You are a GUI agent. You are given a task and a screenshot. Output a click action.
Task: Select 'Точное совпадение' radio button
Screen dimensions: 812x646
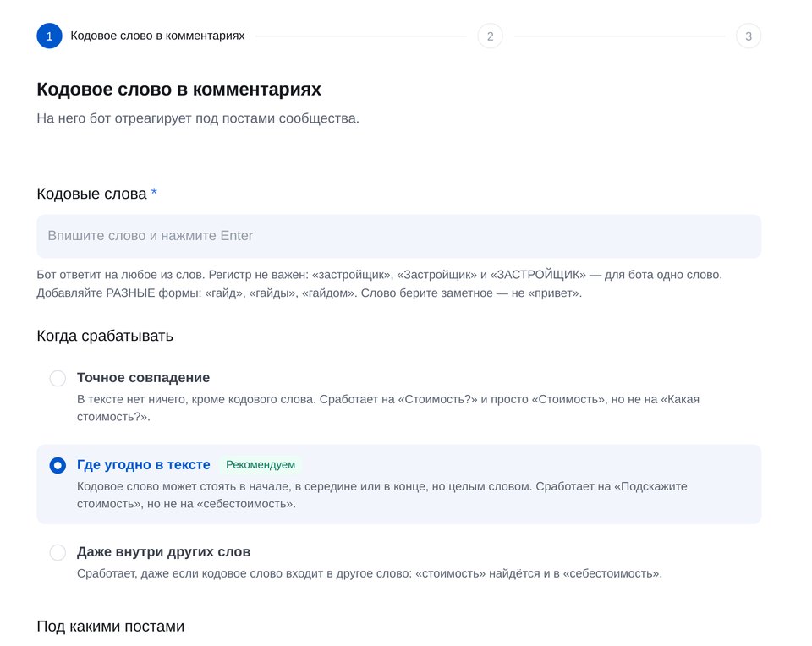coord(58,378)
